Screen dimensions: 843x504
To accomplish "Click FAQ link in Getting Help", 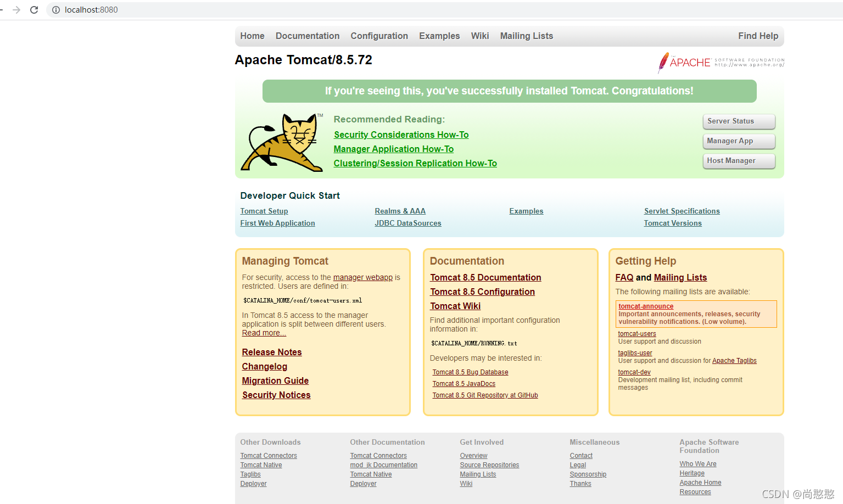I will (x=624, y=277).
